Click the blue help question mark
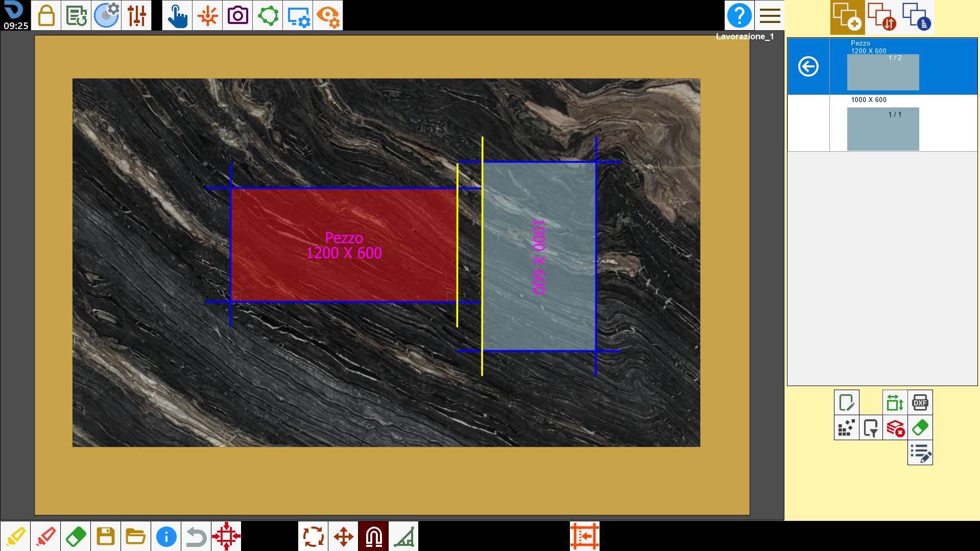The width and height of the screenshot is (980, 551). [x=739, y=15]
